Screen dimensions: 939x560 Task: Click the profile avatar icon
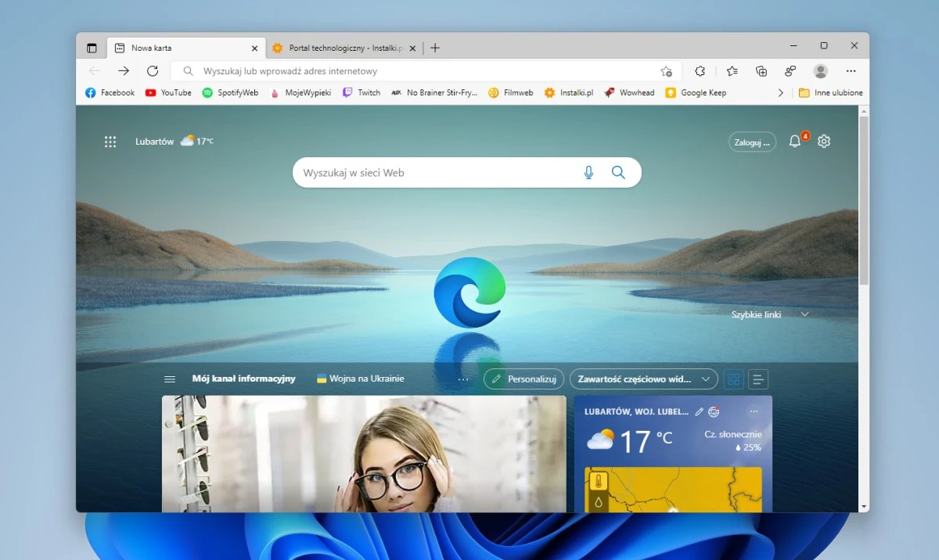(x=820, y=70)
